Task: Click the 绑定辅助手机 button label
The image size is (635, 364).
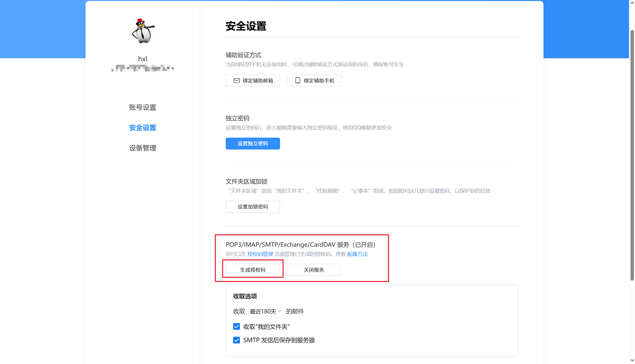Action: click(x=319, y=81)
